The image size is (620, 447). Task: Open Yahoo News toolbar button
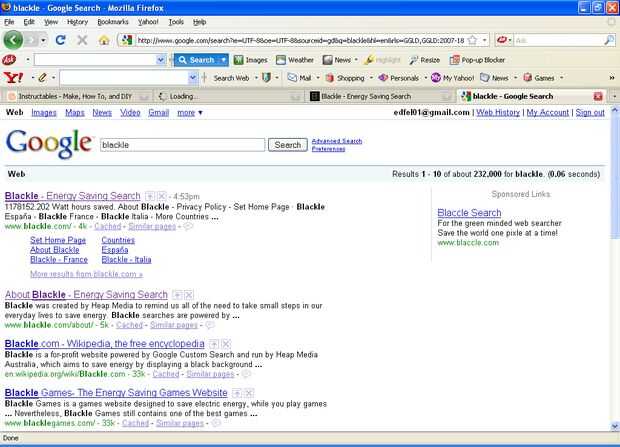494,78
